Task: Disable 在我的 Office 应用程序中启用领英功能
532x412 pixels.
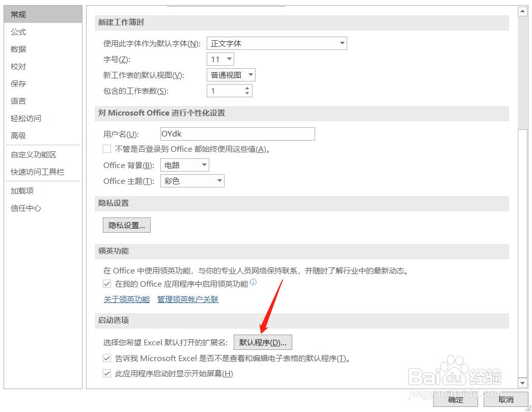Action: point(107,284)
